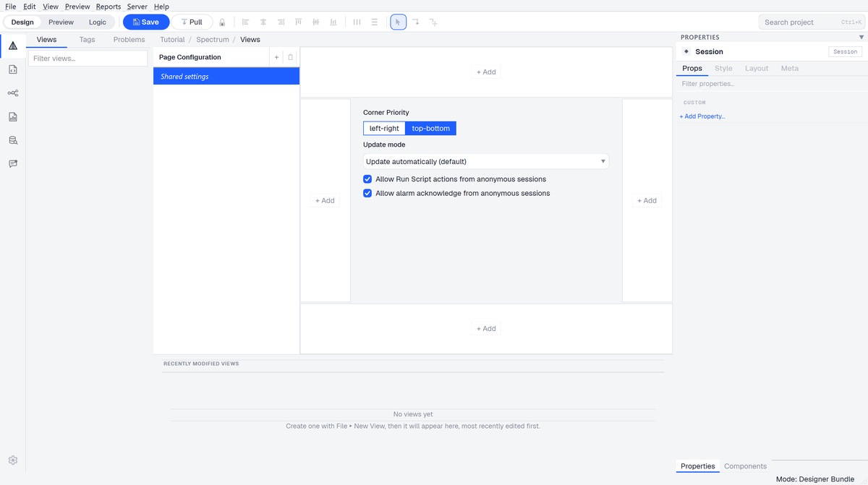
Task: Focus the Filter properties input field
Action: [771, 84]
